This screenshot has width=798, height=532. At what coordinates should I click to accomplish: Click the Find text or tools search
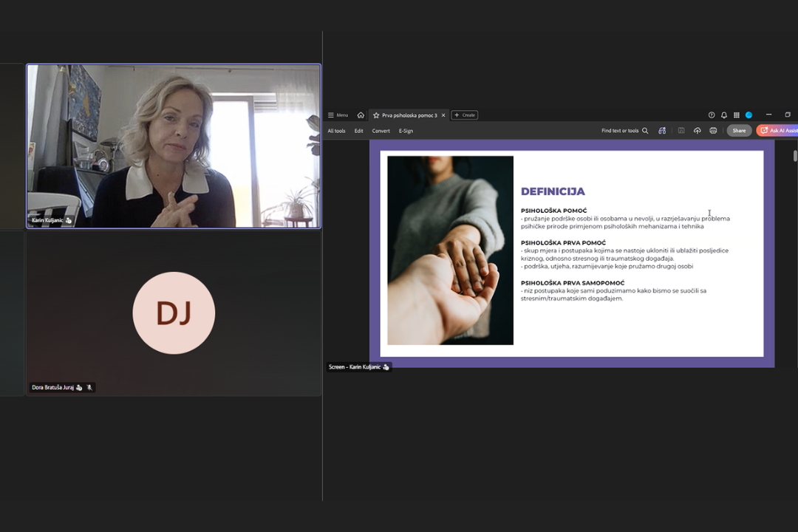pyautogui.click(x=624, y=131)
